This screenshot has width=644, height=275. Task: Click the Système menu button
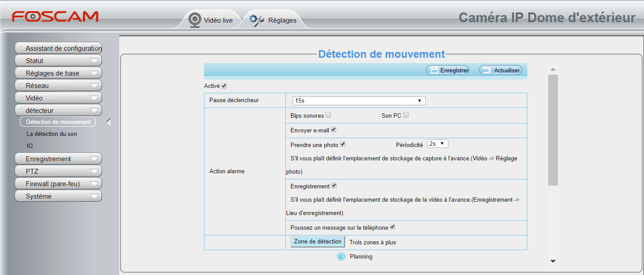click(x=59, y=196)
